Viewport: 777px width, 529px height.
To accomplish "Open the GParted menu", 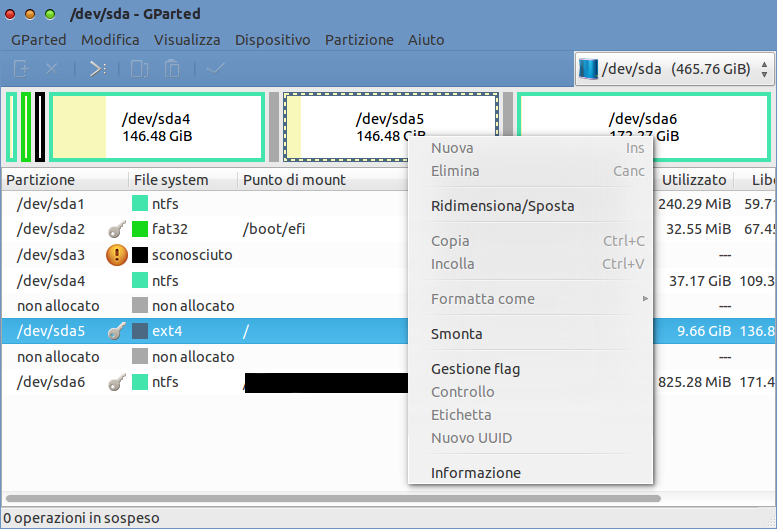I will [39, 40].
